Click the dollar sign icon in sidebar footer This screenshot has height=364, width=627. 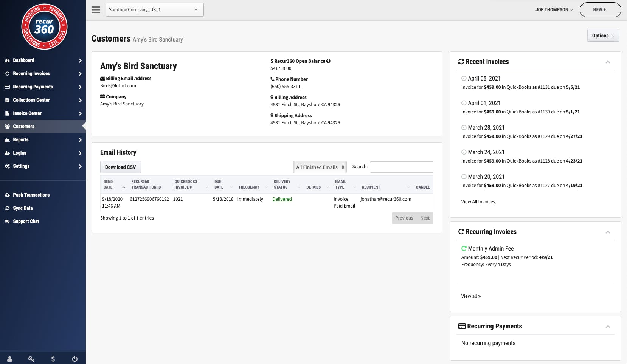point(53,359)
